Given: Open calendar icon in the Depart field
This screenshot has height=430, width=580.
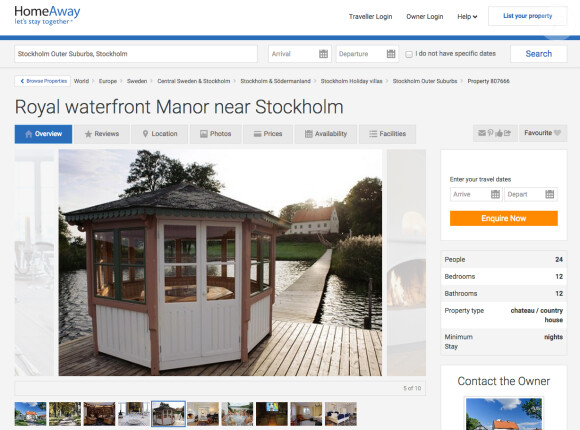Looking at the screenshot, I should click(x=550, y=194).
